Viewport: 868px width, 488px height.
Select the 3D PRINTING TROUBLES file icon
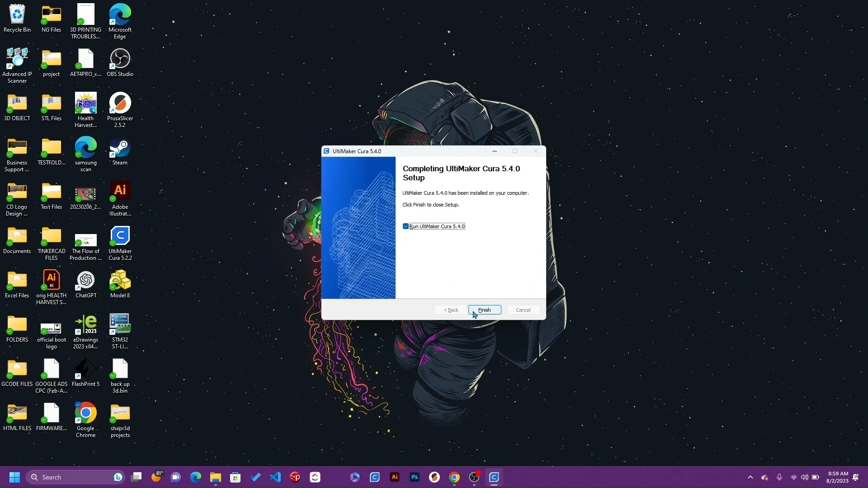tap(86, 21)
